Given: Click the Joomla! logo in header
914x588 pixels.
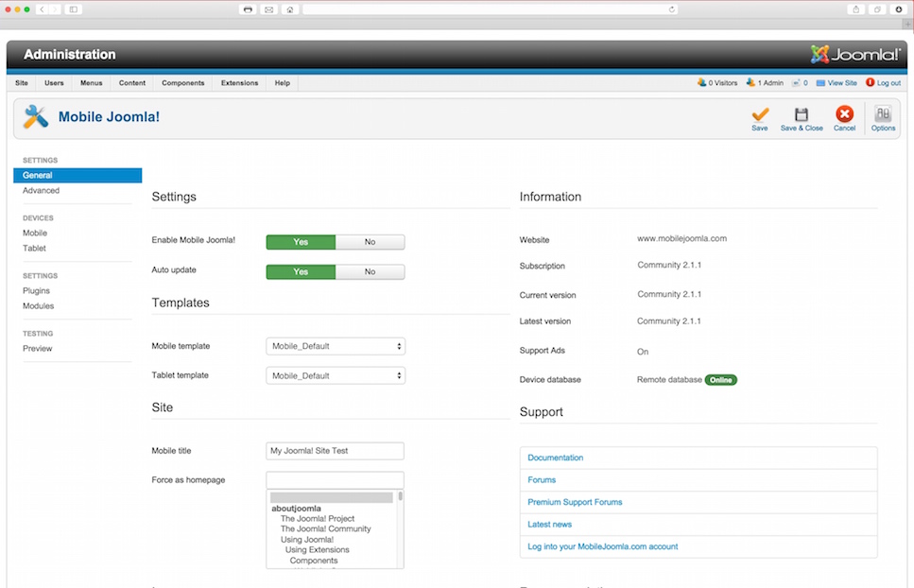Looking at the screenshot, I should click(x=854, y=55).
